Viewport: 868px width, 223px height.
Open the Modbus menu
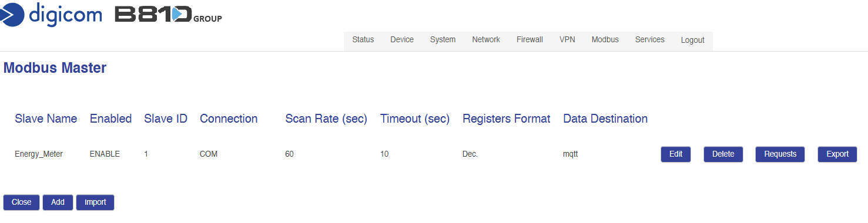tap(605, 40)
